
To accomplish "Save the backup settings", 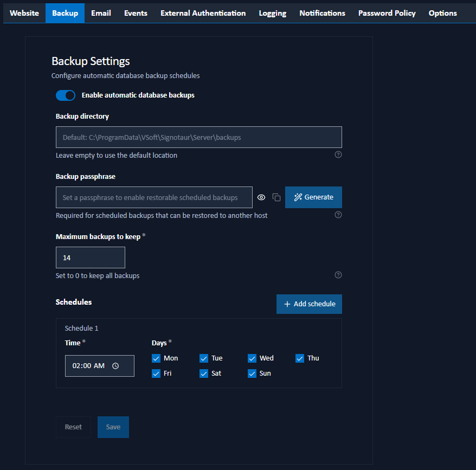I will click(113, 427).
